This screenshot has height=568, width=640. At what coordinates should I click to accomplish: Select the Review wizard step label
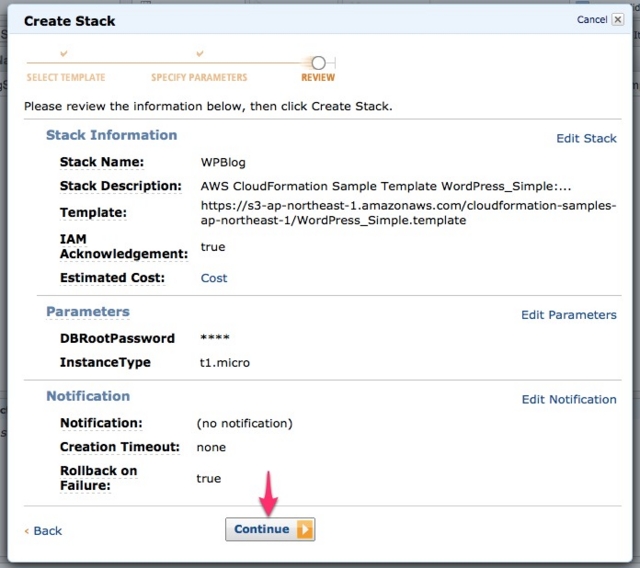(318, 77)
